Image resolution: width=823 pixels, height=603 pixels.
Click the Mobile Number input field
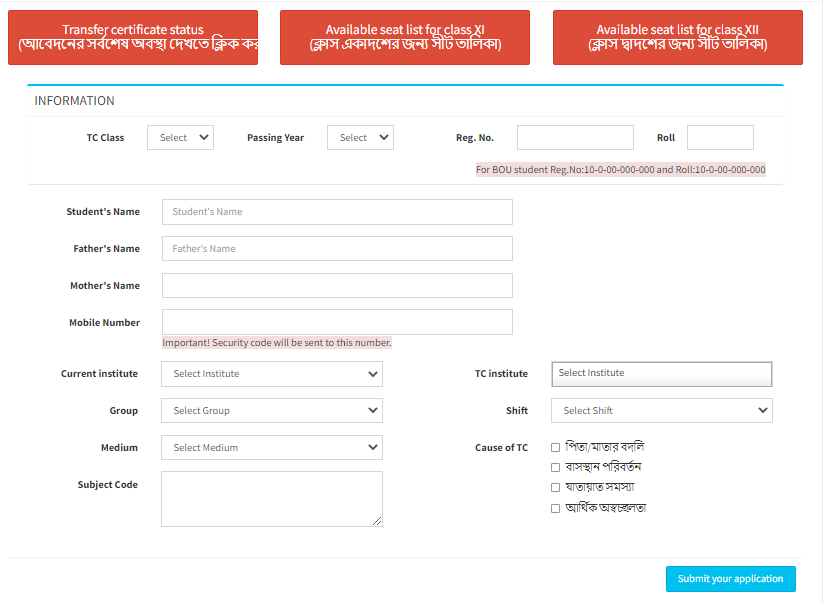tap(337, 322)
